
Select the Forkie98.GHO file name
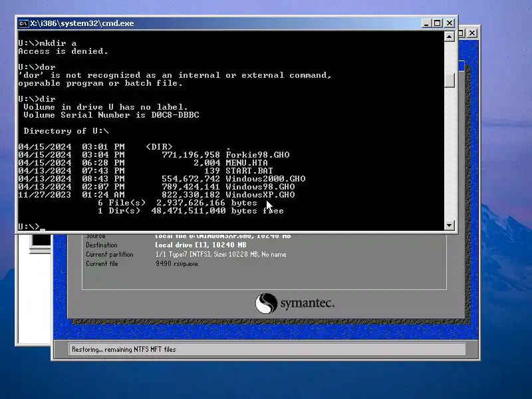pyautogui.click(x=257, y=155)
